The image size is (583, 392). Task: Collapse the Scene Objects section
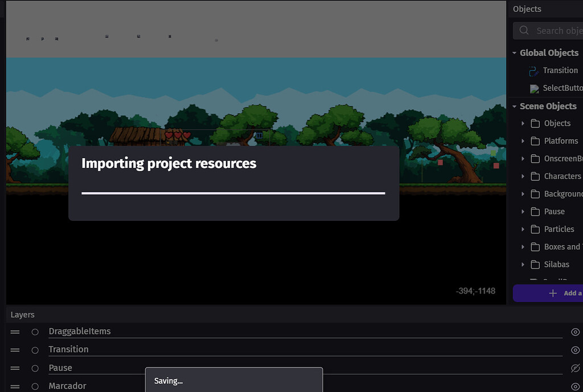(x=514, y=106)
